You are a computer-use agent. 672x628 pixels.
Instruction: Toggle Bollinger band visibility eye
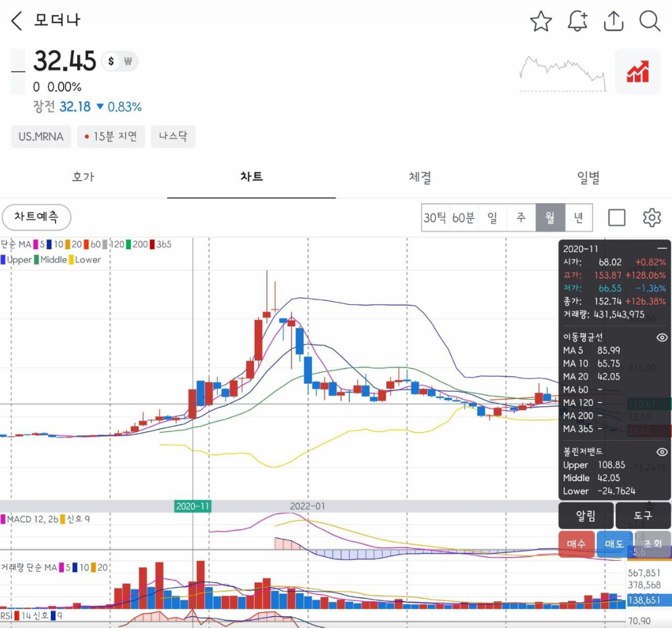pos(662,452)
